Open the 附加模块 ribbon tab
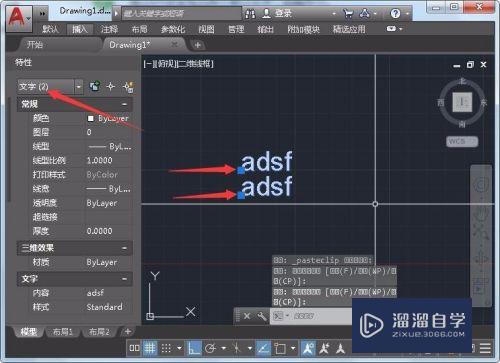The width and height of the screenshot is (500, 363). coord(303,29)
